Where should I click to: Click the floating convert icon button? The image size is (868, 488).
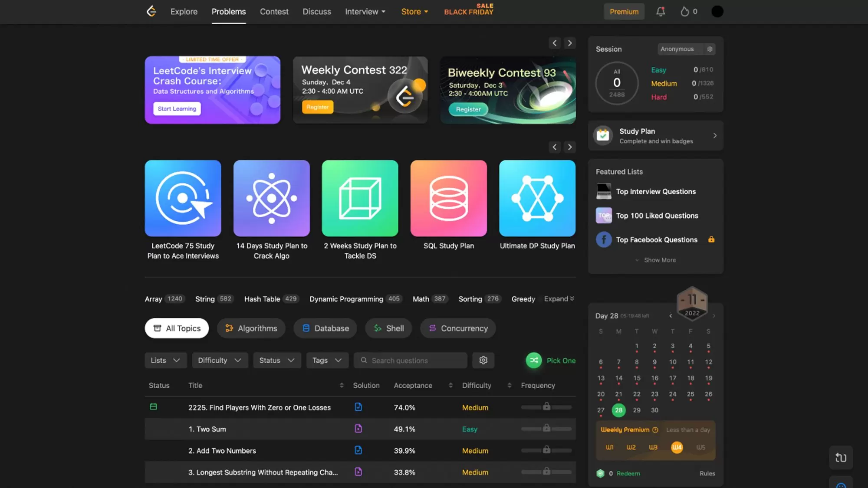click(x=841, y=458)
